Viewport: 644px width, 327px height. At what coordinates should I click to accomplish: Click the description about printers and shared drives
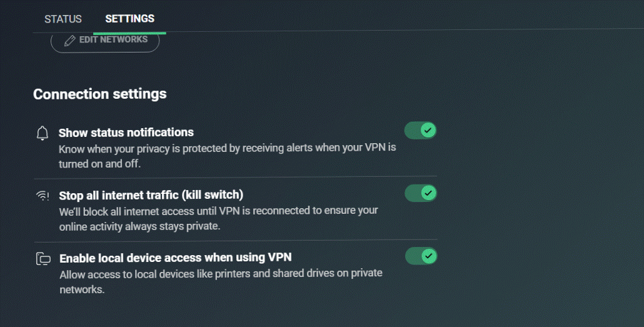(221, 281)
